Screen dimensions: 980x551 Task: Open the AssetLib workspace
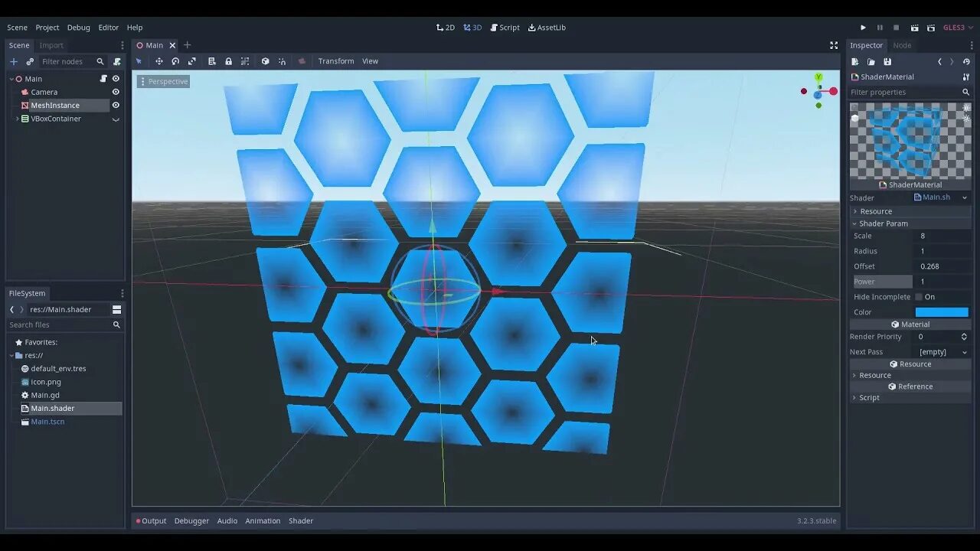point(547,28)
